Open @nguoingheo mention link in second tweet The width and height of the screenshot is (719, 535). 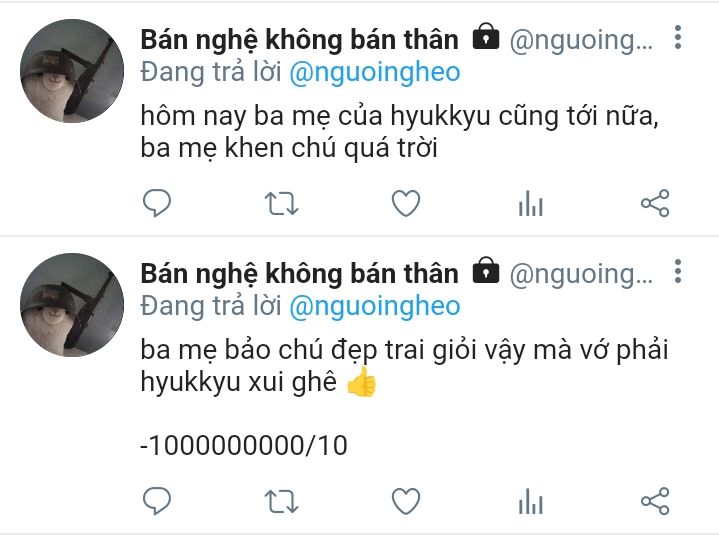coord(375,307)
